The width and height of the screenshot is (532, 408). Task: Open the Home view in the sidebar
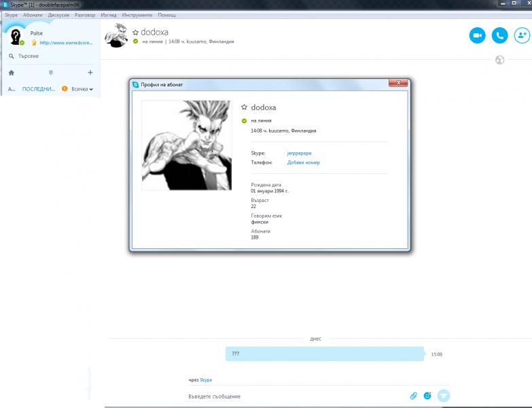pos(11,73)
